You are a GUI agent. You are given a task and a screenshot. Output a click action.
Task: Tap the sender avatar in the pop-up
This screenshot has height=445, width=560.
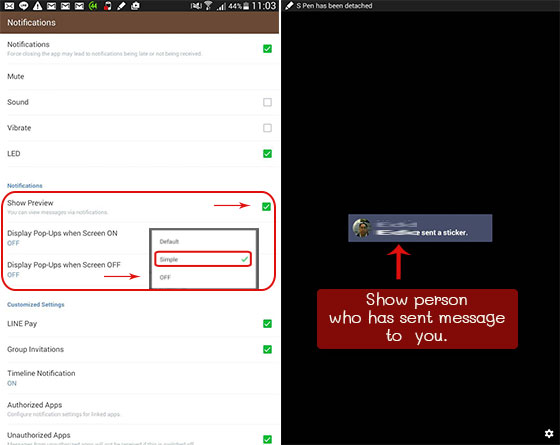tap(362, 228)
